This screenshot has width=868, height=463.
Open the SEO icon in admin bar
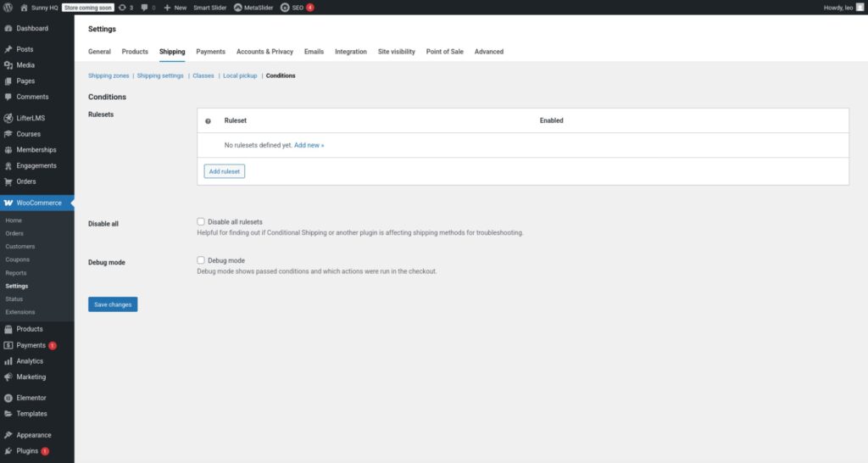(285, 8)
